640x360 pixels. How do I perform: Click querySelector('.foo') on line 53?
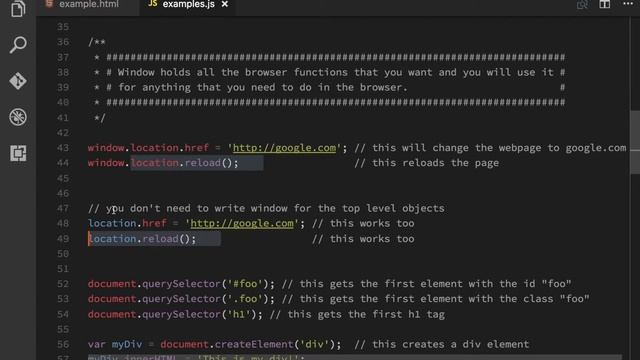[205, 299]
